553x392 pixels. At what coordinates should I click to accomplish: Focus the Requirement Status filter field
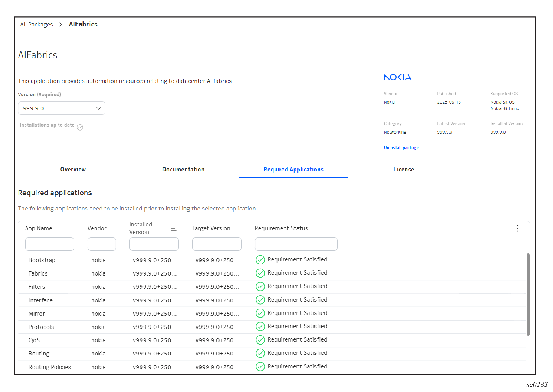coord(296,244)
